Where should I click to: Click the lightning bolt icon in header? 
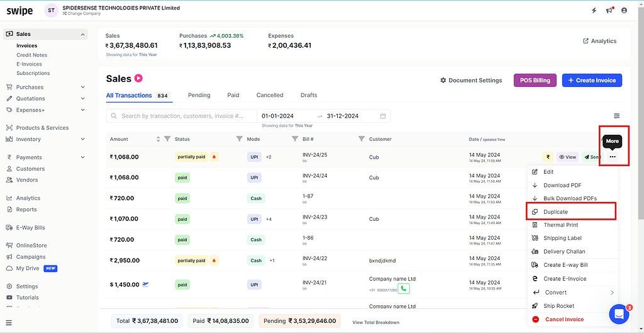[594, 11]
